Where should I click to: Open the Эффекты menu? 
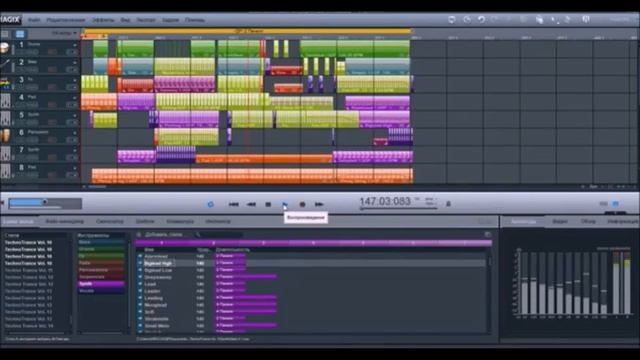[x=103, y=20]
